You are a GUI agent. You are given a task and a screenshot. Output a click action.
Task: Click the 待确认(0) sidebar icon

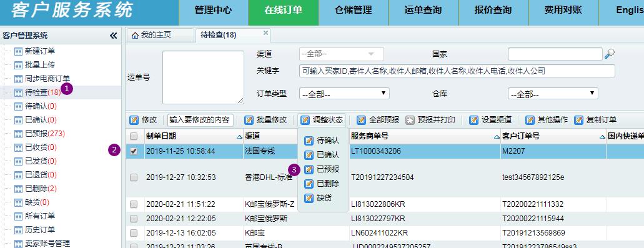point(18,106)
